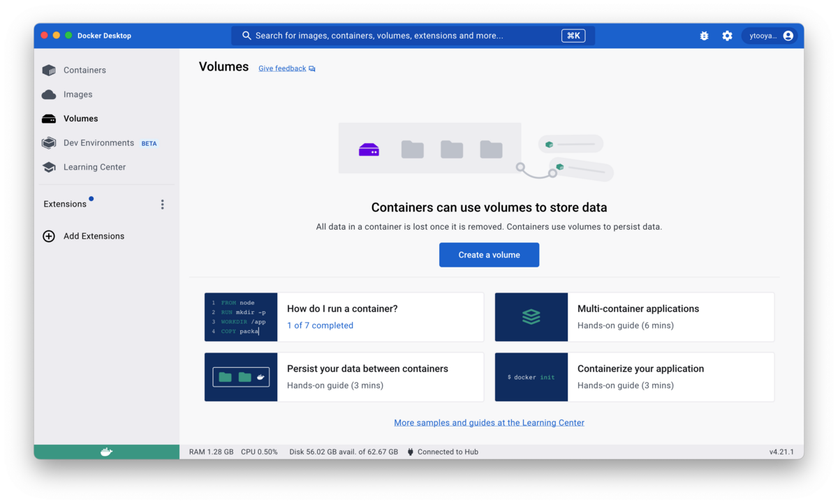Open 'Persist your data between containers' guide
This screenshot has width=838, height=504.
pos(344,377)
